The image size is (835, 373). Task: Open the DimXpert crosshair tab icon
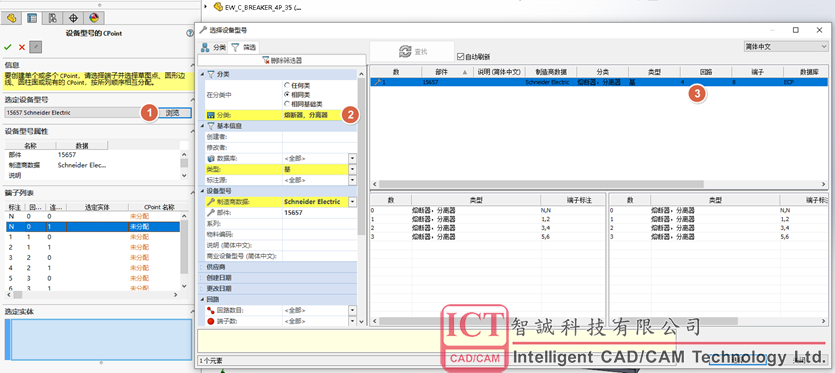click(73, 18)
